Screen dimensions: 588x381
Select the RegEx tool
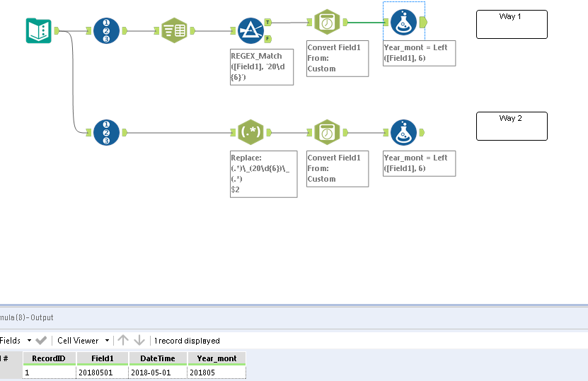coord(250,132)
